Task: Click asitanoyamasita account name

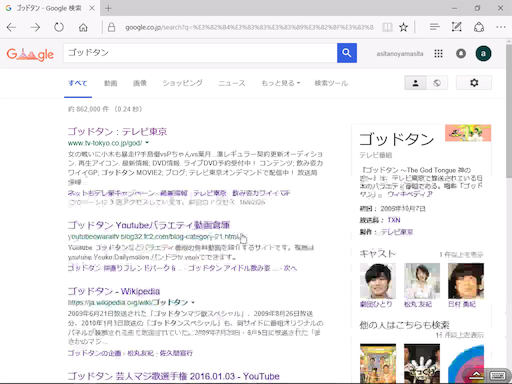Action: tap(400, 54)
